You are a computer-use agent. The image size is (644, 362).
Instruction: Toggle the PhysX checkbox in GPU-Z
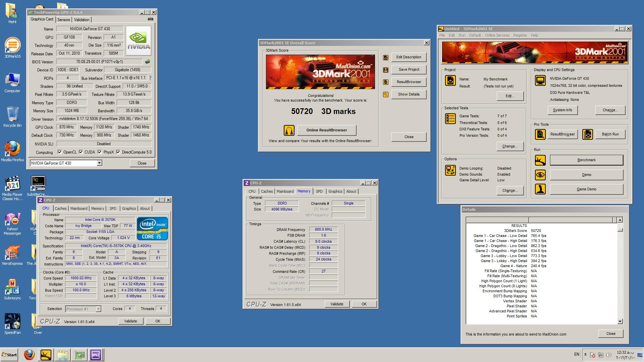coord(100,152)
